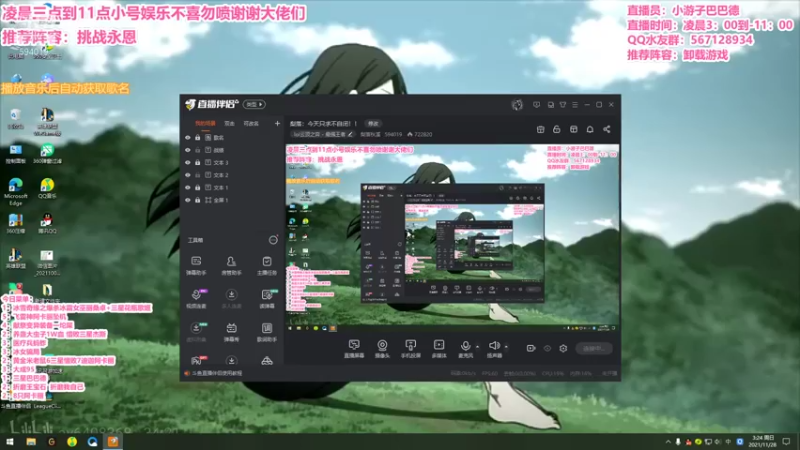Open the 虚拟形象 tool
Screen dimensions: 800x450
point(196,332)
